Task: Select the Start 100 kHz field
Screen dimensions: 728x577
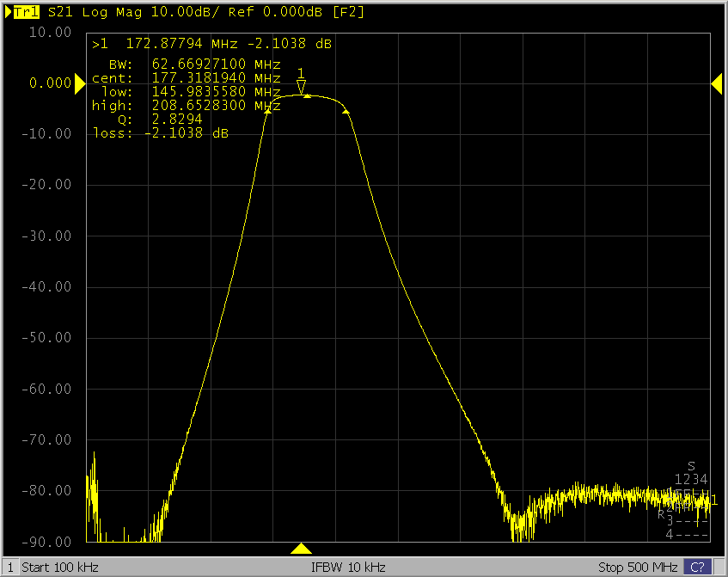Action: click(60, 568)
